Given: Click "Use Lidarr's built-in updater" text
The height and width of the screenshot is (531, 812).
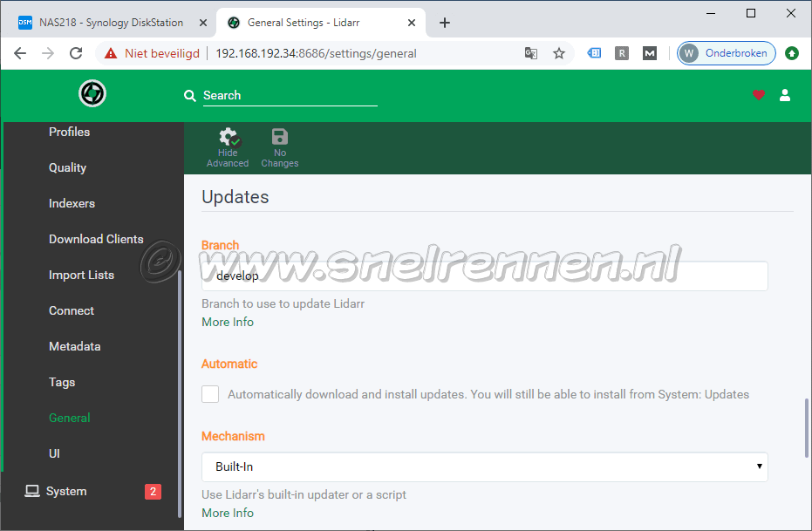Looking at the screenshot, I should coord(304,494).
